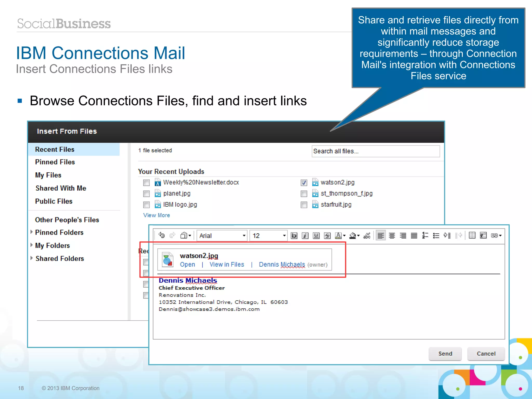Viewport: 532px width, 399px height.
Task: Insert an image into the message
Action: point(483,235)
